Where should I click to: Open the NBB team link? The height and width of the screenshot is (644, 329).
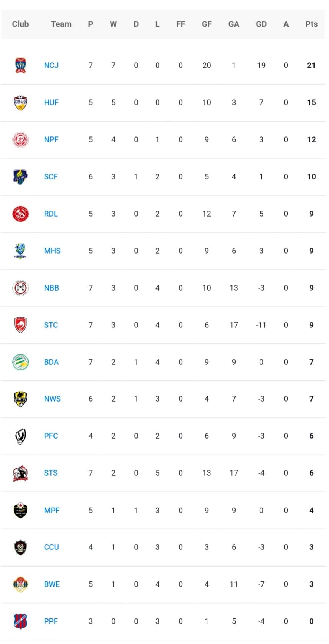pos(52,288)
